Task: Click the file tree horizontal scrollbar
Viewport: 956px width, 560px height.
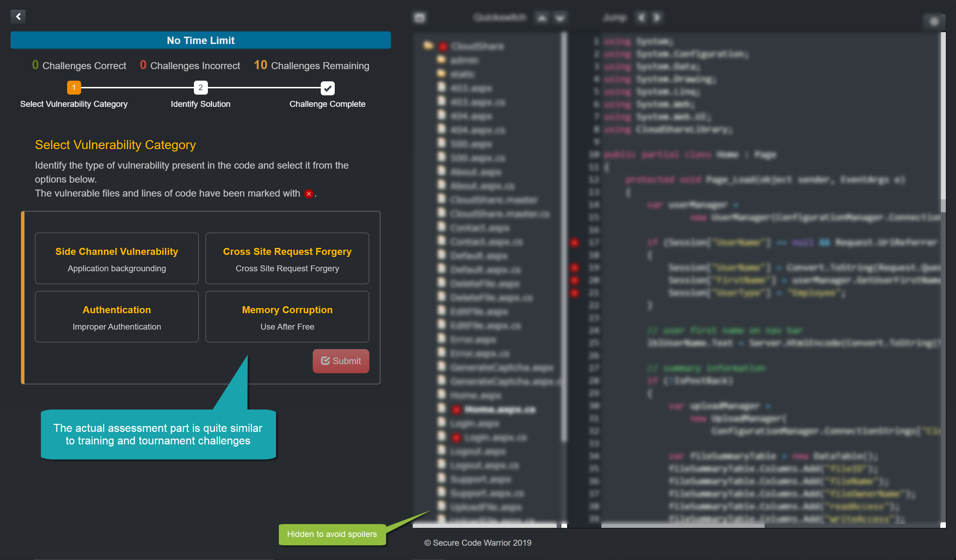Action: pos(484,525)
